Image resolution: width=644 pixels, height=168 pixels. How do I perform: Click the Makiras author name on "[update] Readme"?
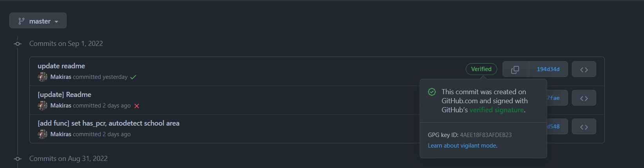[x=61, y=106]
